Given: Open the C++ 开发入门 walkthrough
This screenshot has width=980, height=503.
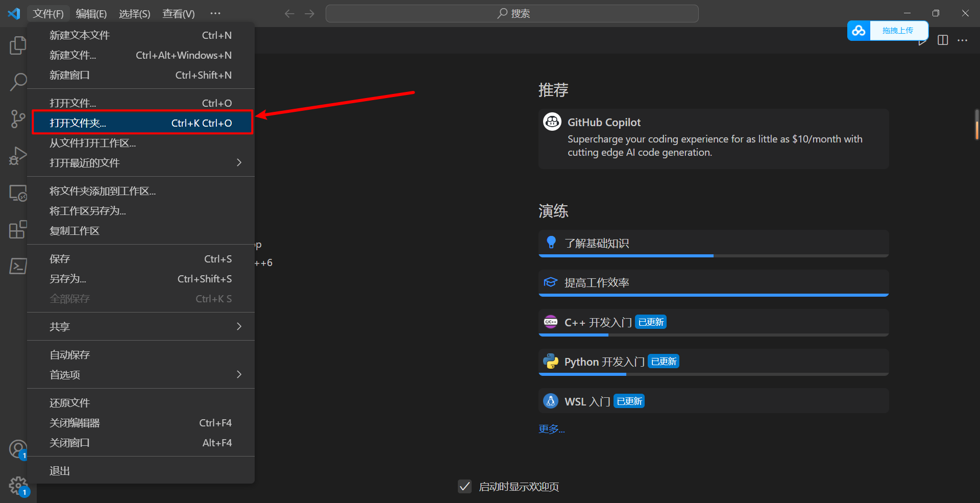Looking at the screenshot, I should coord(714,323).
